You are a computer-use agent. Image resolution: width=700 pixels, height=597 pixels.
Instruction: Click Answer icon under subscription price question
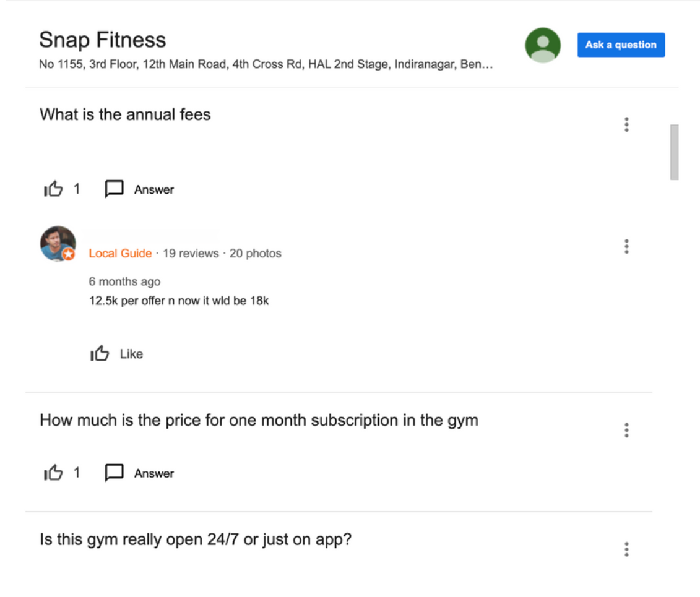[x=114, y=473]
